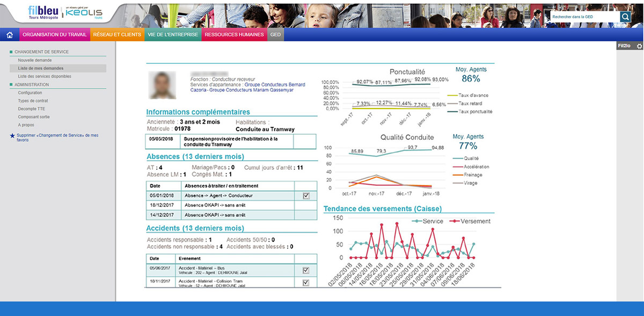Toggle the checkbox for the 18/11/2017 tram collision
The image size is (644, 316).
pyautogui.click(x=306, y=283)
